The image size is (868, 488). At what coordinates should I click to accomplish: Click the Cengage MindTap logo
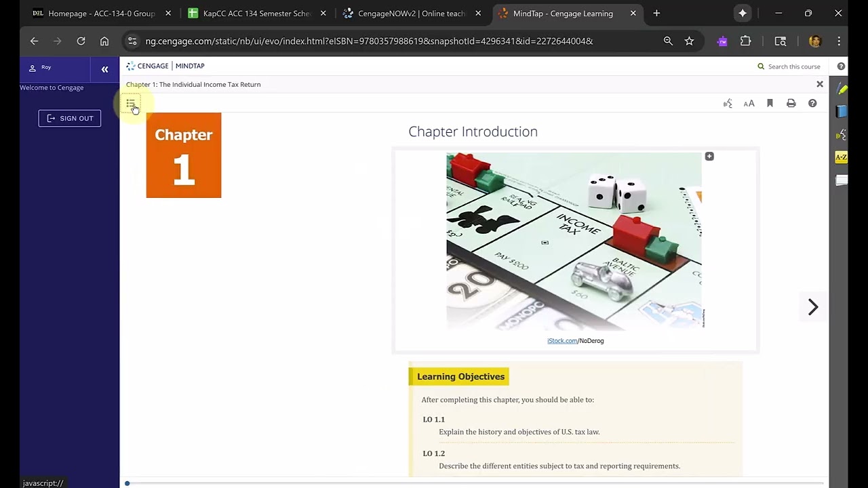click(165, 66)
